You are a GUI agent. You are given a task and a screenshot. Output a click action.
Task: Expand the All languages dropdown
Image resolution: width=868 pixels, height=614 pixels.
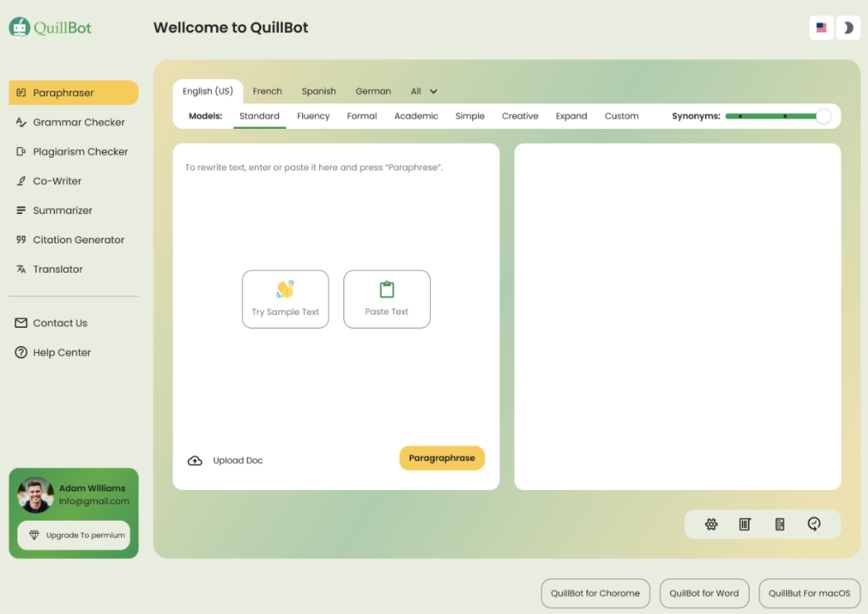[424, 91]
